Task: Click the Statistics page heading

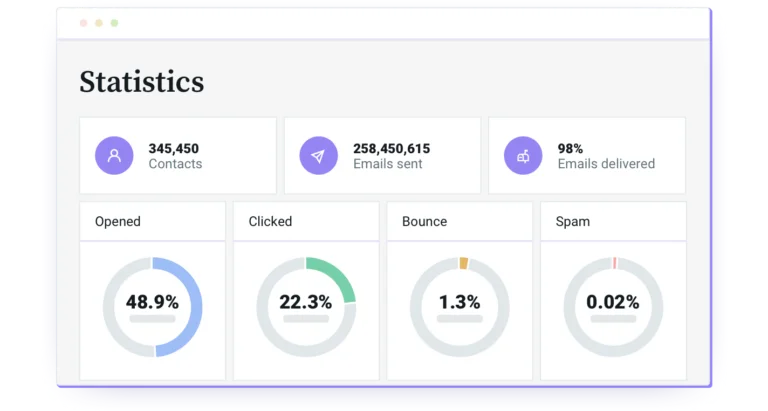Action: tap(142, 81)
